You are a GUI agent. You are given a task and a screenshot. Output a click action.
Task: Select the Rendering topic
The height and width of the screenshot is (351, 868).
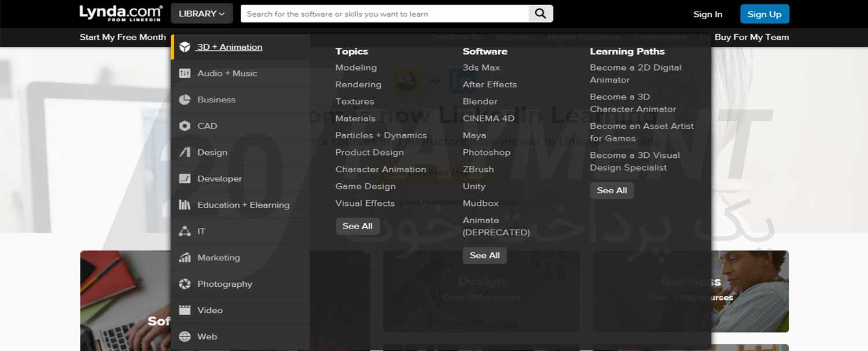point(358,84)
